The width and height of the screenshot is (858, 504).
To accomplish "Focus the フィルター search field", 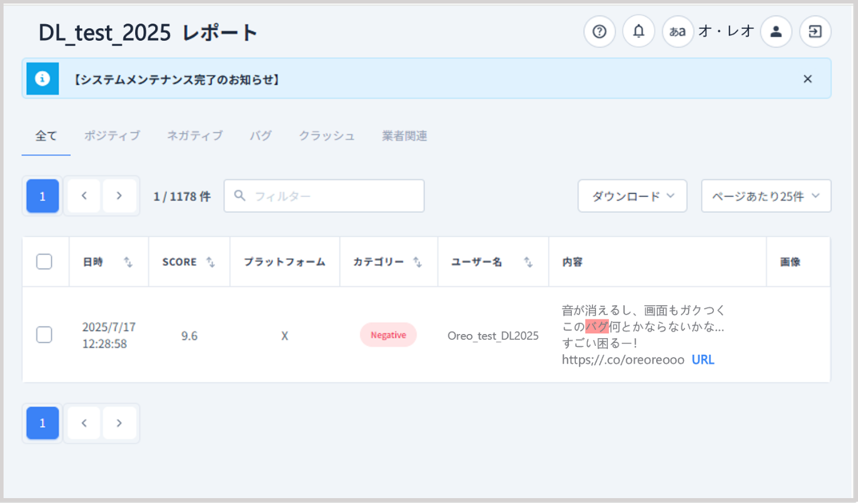I will pos(330,196).
